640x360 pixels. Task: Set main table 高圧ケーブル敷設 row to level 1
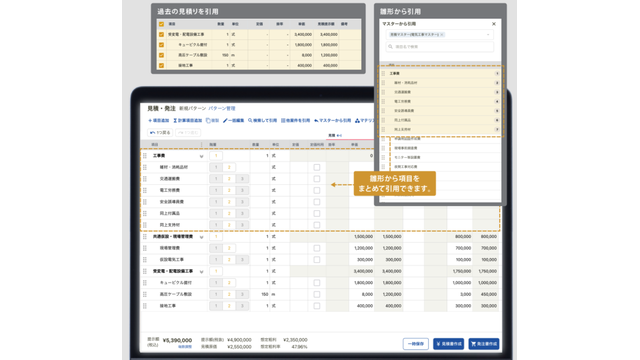[216, 294]
